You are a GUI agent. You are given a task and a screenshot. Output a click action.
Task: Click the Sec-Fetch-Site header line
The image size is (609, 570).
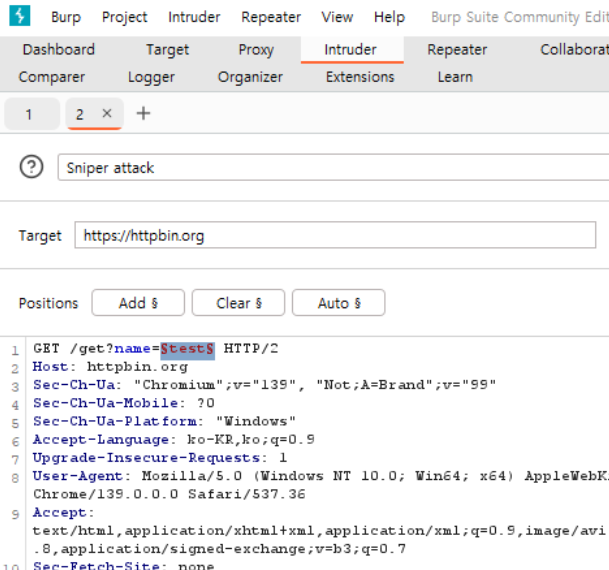124,565
